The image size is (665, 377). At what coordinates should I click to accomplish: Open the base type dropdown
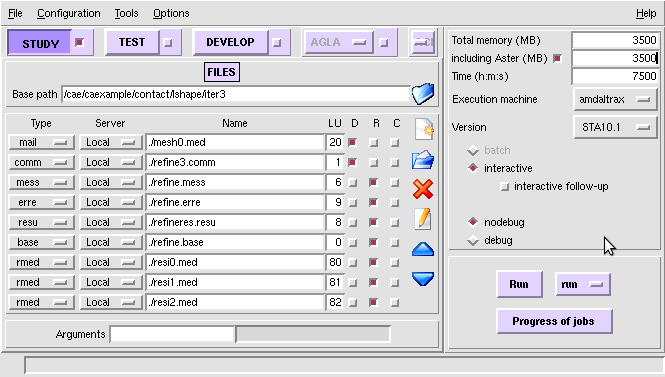point(42,242)
